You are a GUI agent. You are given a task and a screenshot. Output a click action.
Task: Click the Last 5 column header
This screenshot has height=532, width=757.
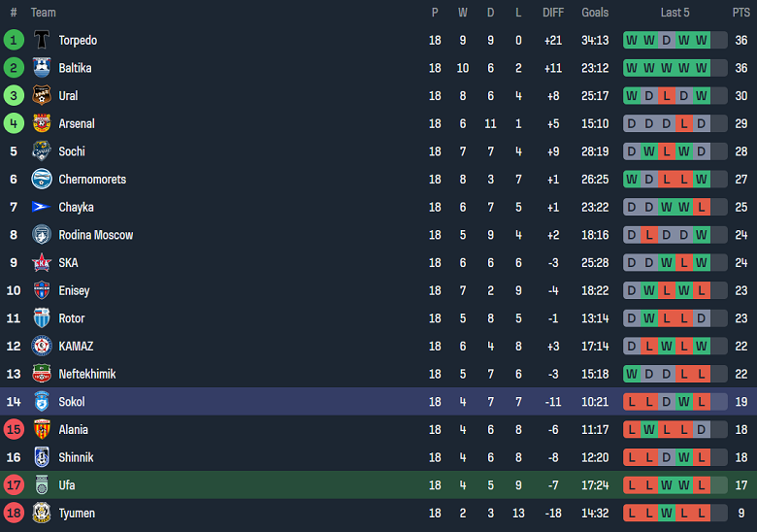(675, 13)
